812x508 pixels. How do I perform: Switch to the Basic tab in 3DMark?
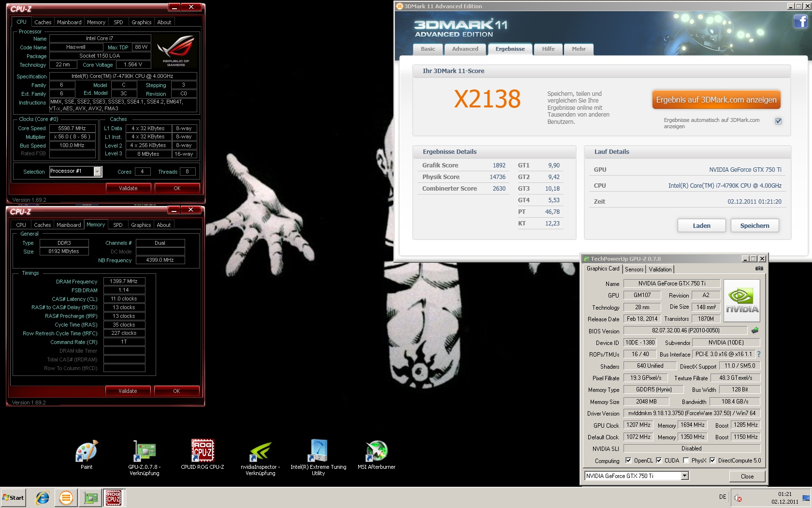(x=428, y=49)
